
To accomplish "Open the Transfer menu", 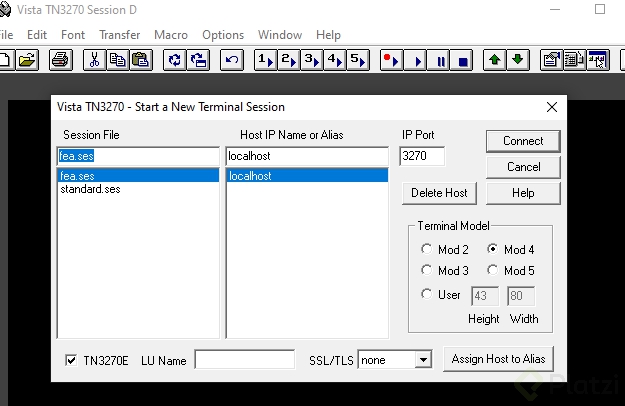I will pyautogui.click(x=120, y=35).
